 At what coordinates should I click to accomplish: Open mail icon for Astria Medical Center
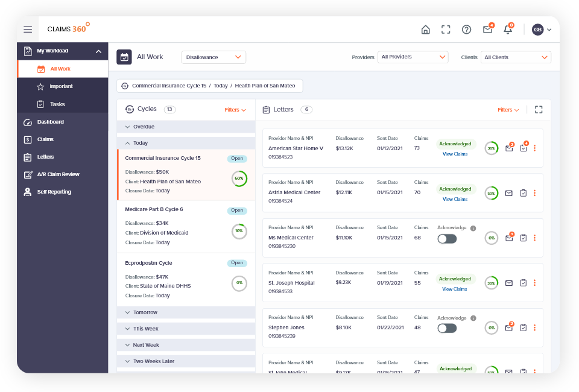coord(509,193)
